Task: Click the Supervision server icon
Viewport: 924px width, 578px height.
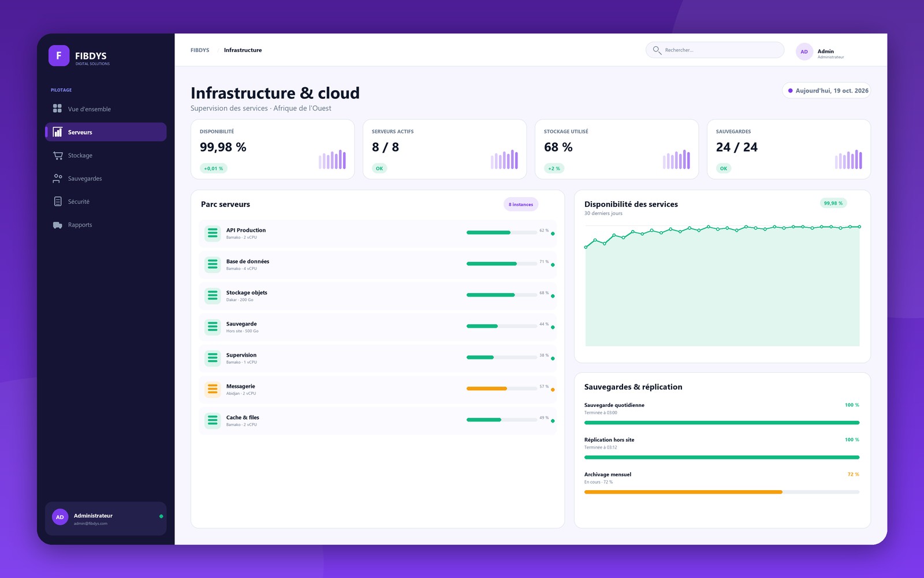Action: 213,358
